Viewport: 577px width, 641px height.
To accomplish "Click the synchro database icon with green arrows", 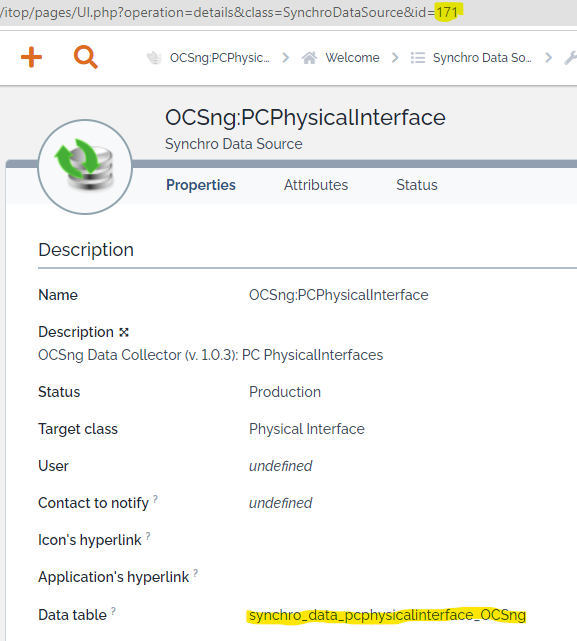I will pyautogui.click(x=85, y=166).
